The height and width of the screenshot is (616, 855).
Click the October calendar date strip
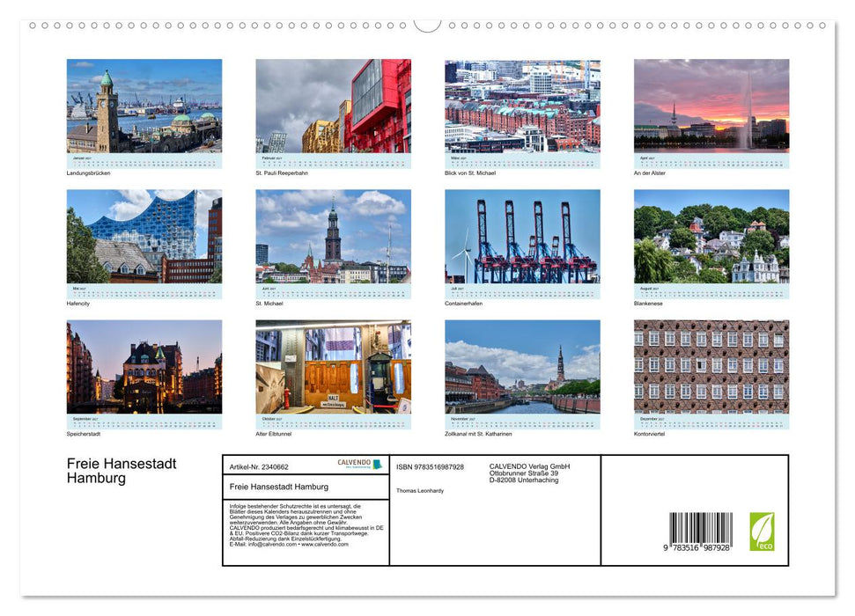[333, 422]
